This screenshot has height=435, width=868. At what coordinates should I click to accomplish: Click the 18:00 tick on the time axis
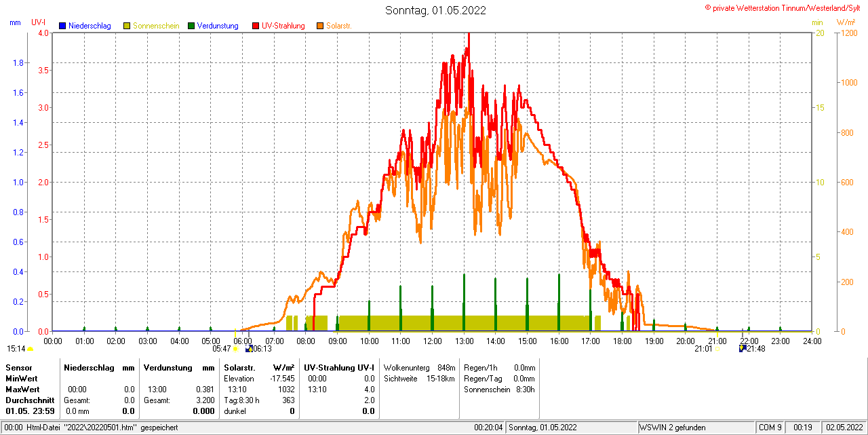pyautogui.click(x=622, y=341)
